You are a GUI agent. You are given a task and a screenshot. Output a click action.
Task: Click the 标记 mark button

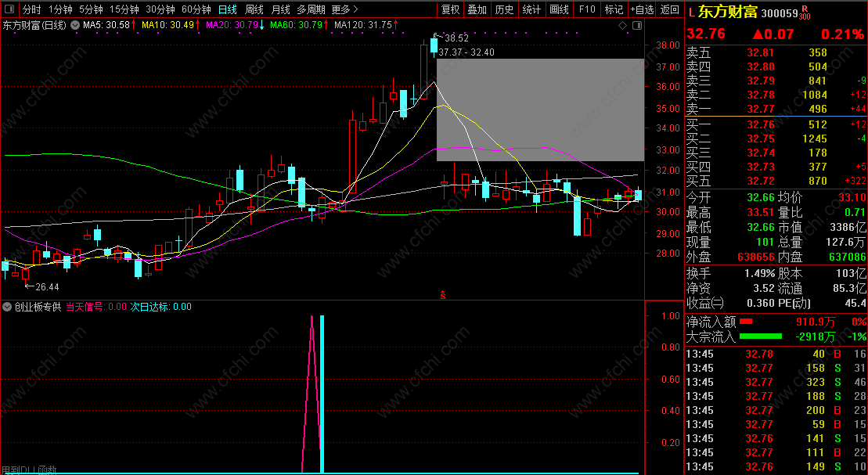[x=614, y=9]
